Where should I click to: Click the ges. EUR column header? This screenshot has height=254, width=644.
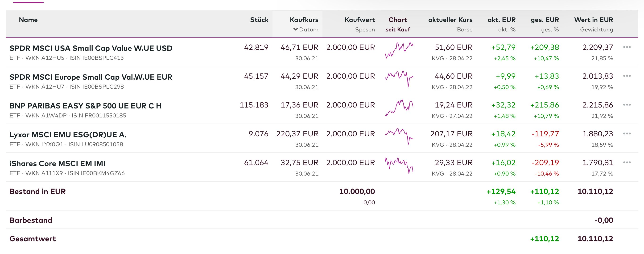click(x=545, y=20)
